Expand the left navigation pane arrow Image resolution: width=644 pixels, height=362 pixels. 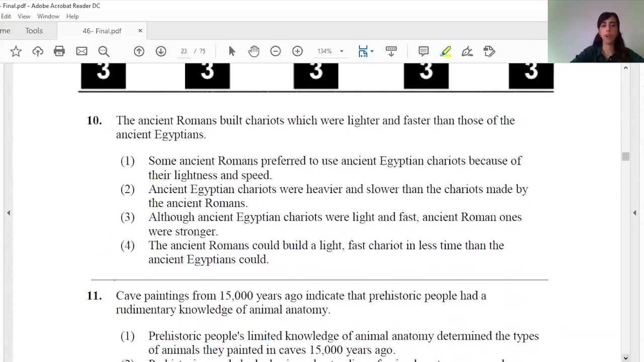click(9, 213)
